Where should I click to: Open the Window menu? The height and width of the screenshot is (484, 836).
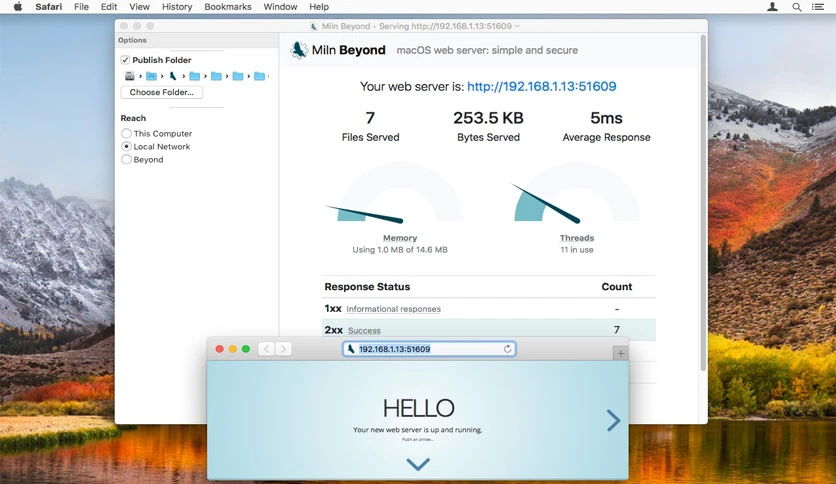coord(280,7)
